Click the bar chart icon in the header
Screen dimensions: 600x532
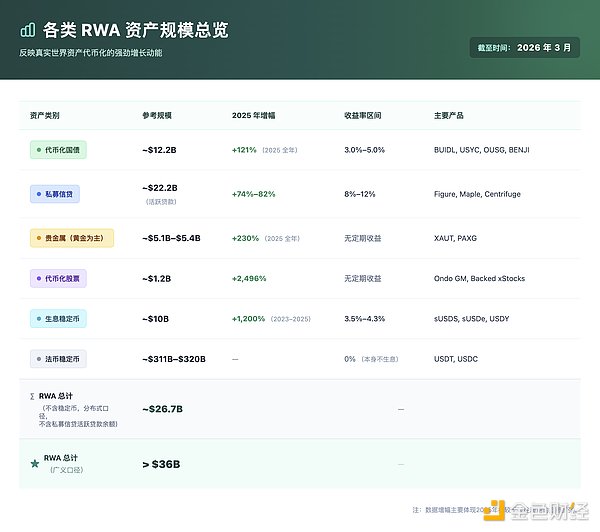27,30
